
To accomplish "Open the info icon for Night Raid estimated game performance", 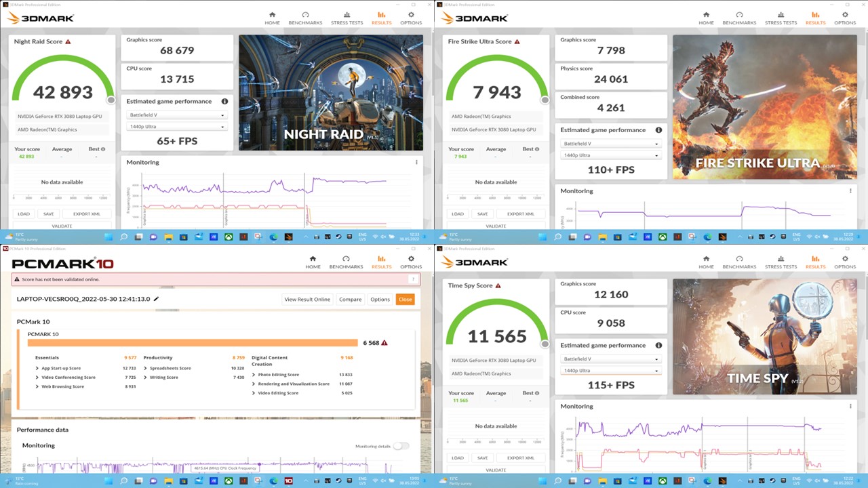I will pyautogui.click(x=224, y=101).
